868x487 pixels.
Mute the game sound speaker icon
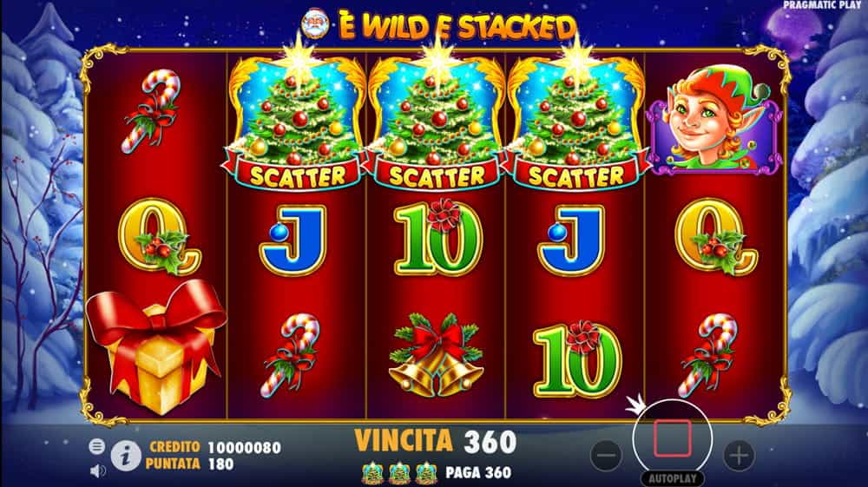click(x=97, y=471)
